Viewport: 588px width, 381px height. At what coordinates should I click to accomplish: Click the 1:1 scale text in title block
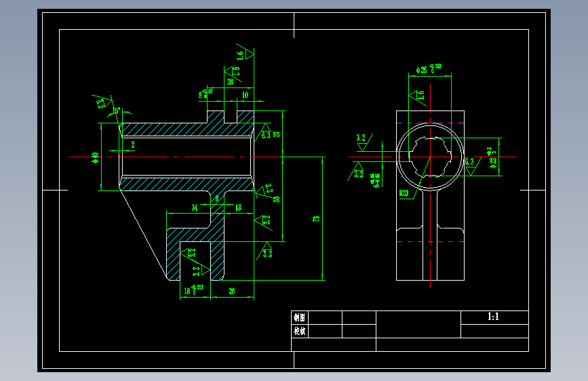pyautogui.click(x=493, y=317)
